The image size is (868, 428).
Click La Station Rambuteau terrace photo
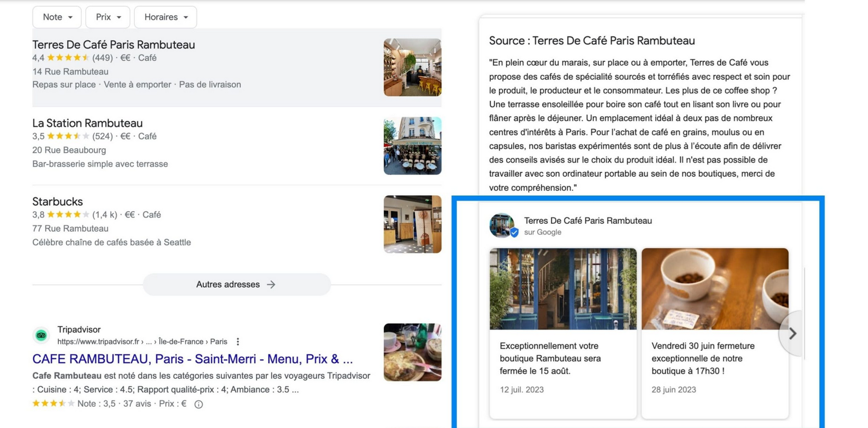coord(412,145)
